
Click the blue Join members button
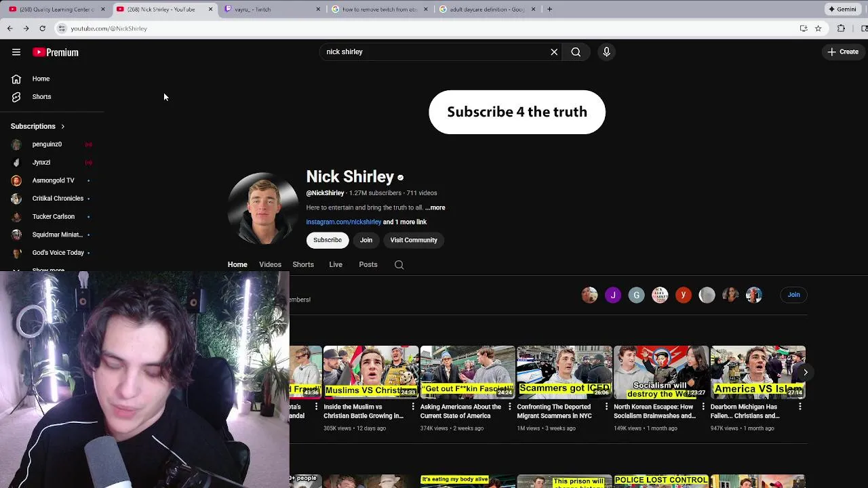point(793,295)
